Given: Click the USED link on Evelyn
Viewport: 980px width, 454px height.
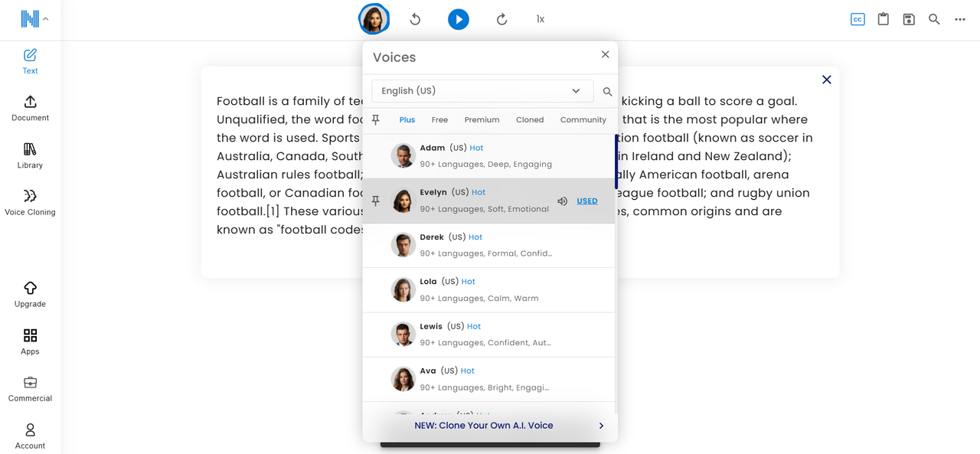Looking at the screenshot, I should 587,201.
